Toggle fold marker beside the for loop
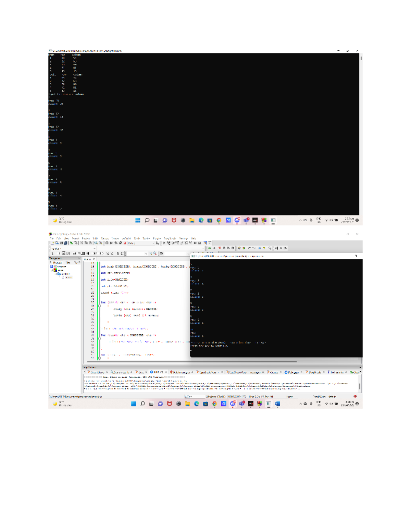 pos(99,306)
